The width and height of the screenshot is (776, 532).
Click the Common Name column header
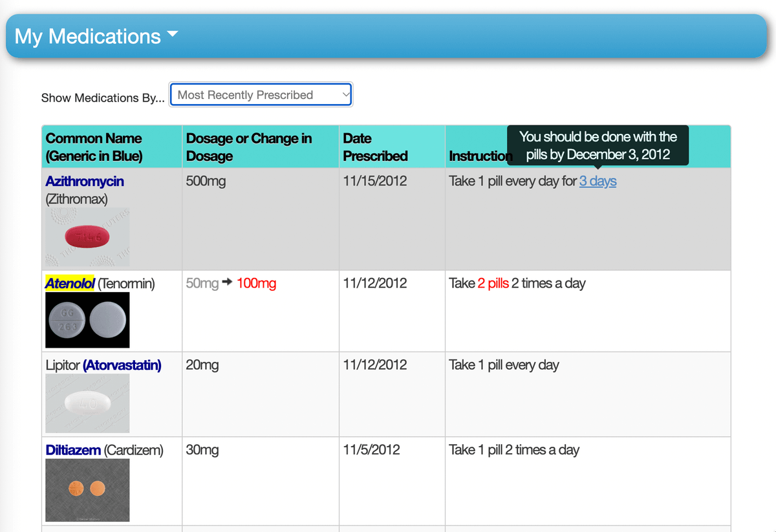(94, 147)
